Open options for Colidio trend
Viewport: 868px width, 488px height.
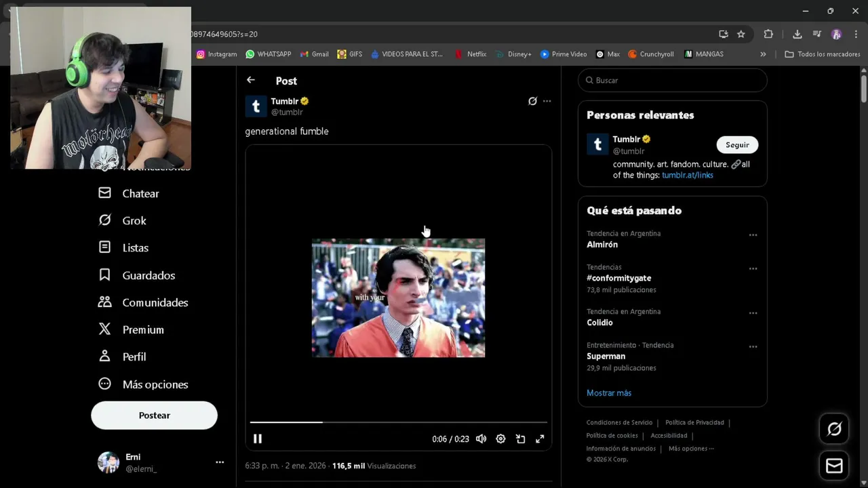point(753,313)
